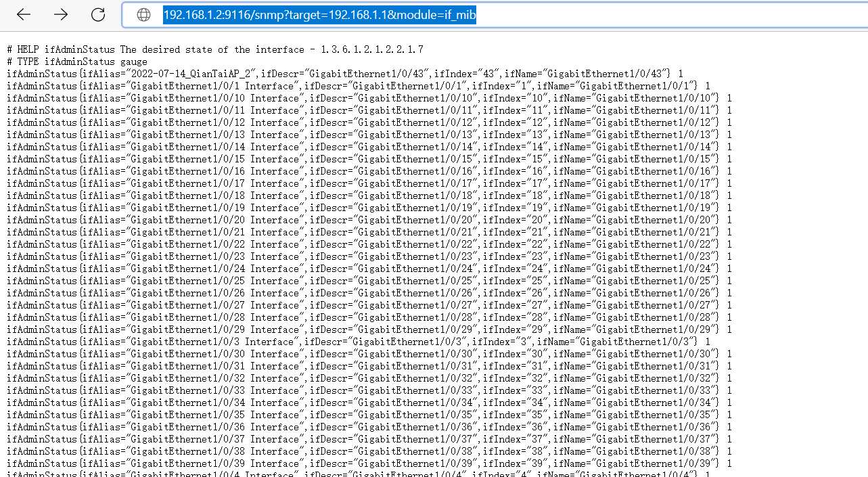
Task: Click the GigabitEthernet1/0/23 metric line
Action: (369, 256)
